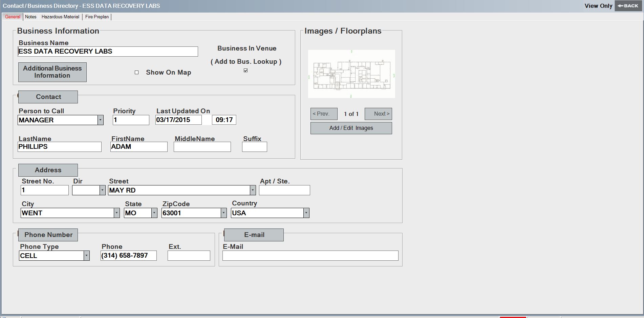Expand the State dropdown showing MO
This screenshot has width=644, height=318.
[x=154, y=213]
